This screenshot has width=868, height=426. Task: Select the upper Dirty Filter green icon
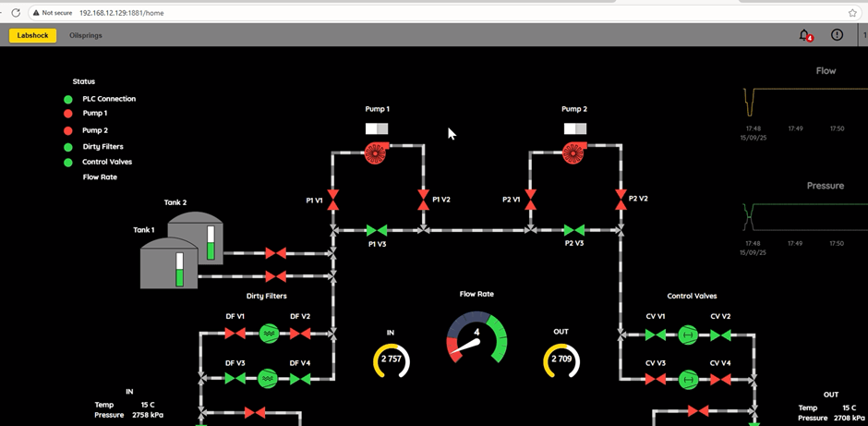pyautogui.click(x=268, y=333)
